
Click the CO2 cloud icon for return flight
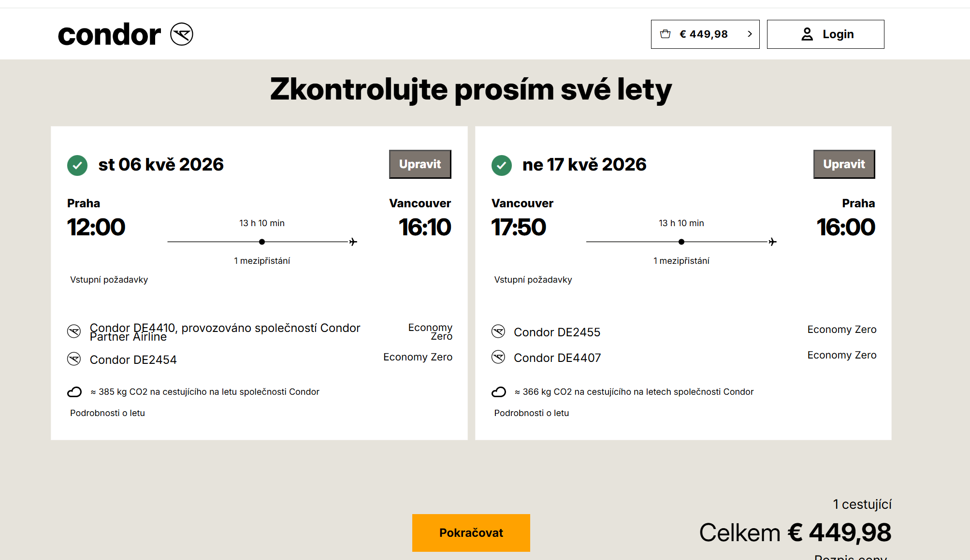498,392
